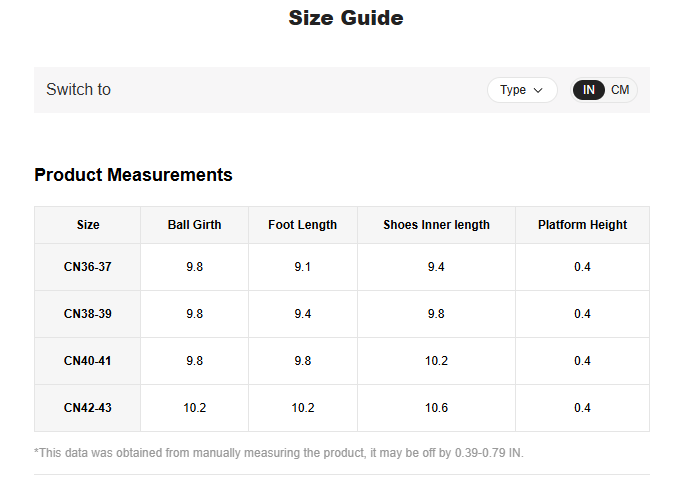Select the CN40-41 size row
The height and width of the screenshot is (488, 695).
88,361
